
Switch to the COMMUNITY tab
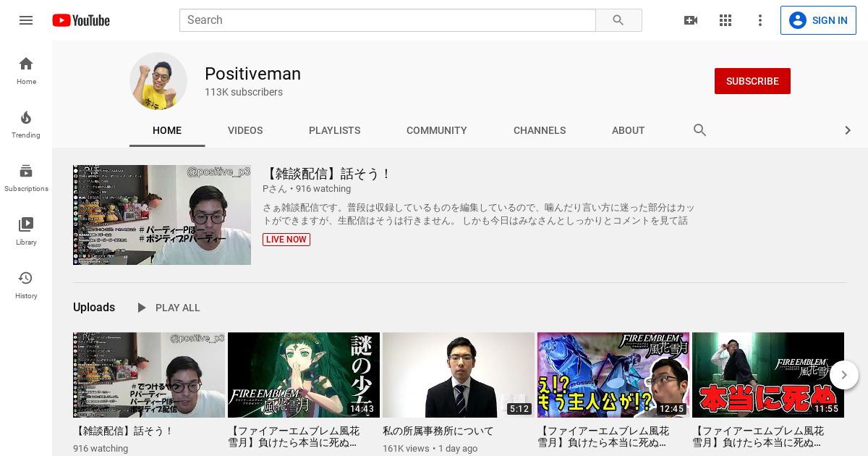(436, 130)
